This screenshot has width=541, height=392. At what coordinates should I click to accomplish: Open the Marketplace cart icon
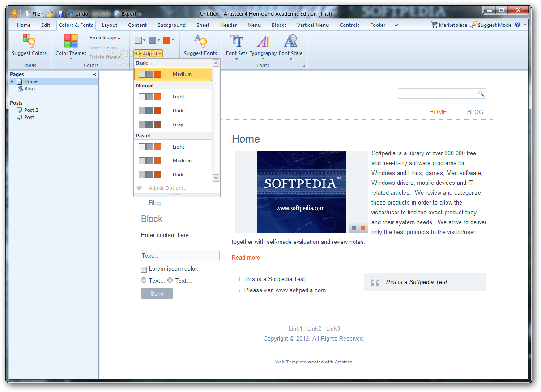click(x=434, y=25)
